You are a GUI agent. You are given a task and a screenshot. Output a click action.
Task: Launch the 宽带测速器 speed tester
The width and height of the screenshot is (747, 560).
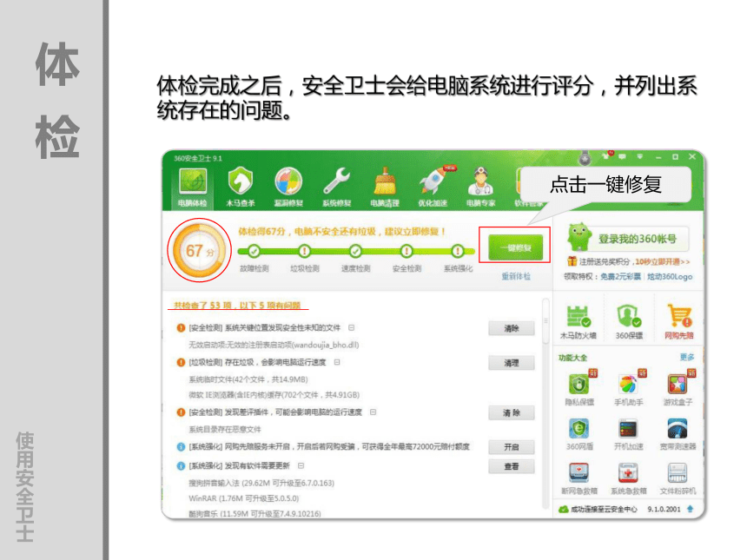pos(678,434)
